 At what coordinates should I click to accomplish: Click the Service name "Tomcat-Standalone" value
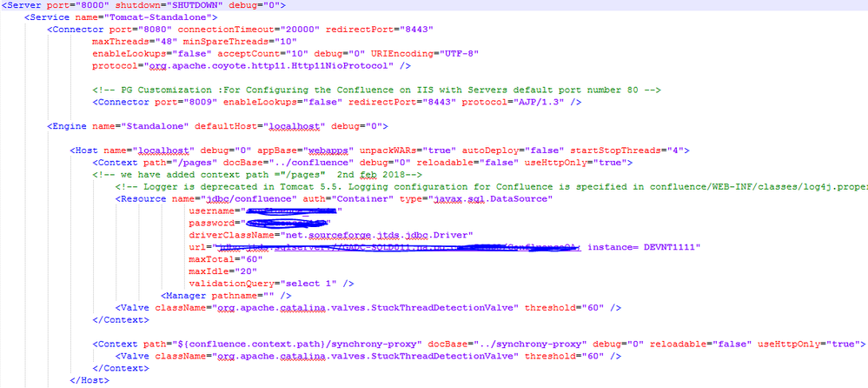[159, 17]
